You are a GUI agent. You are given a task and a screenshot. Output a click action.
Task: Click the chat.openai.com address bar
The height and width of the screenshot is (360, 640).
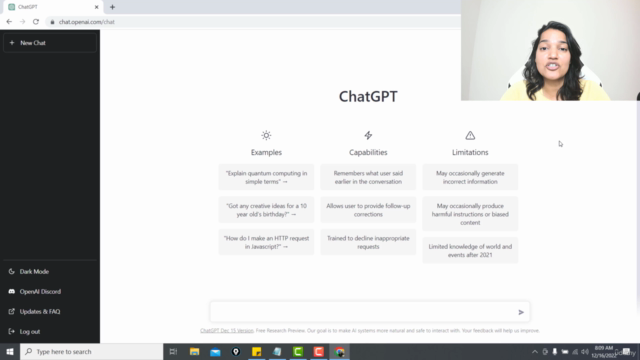tap(253, 22)
